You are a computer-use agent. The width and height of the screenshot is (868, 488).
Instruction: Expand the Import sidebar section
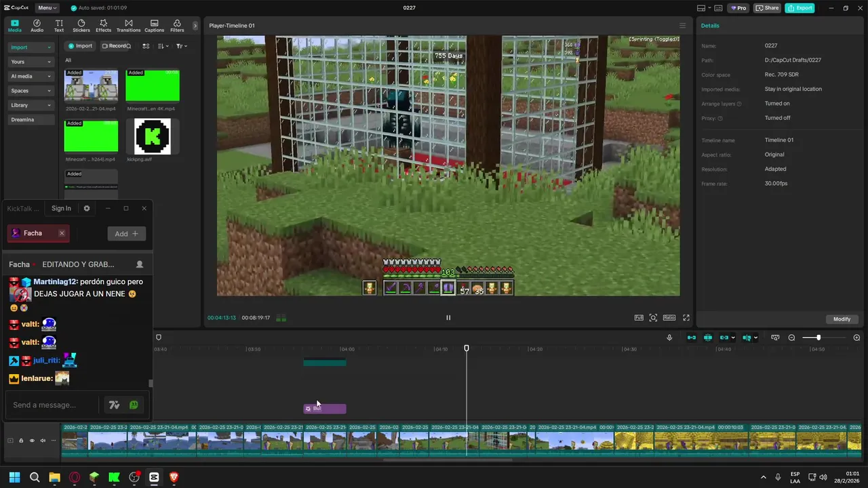(x=31, y=47)
